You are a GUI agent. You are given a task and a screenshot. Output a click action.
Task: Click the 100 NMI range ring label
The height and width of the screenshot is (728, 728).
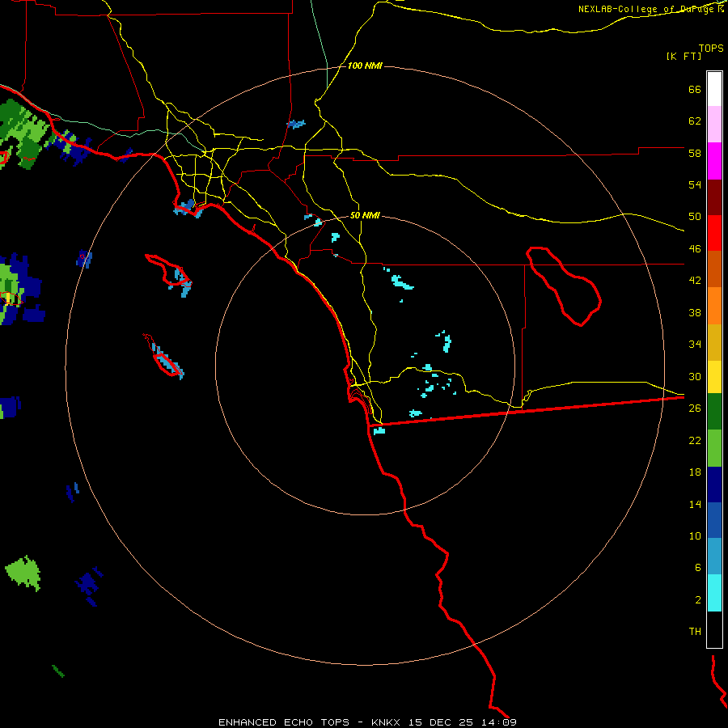click(365, 66)
